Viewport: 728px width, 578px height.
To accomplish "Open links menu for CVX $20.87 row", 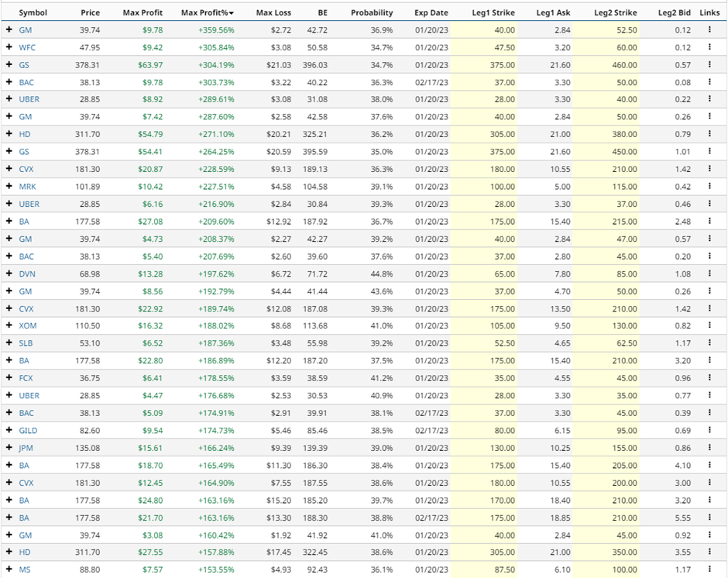I will point(709,169).
